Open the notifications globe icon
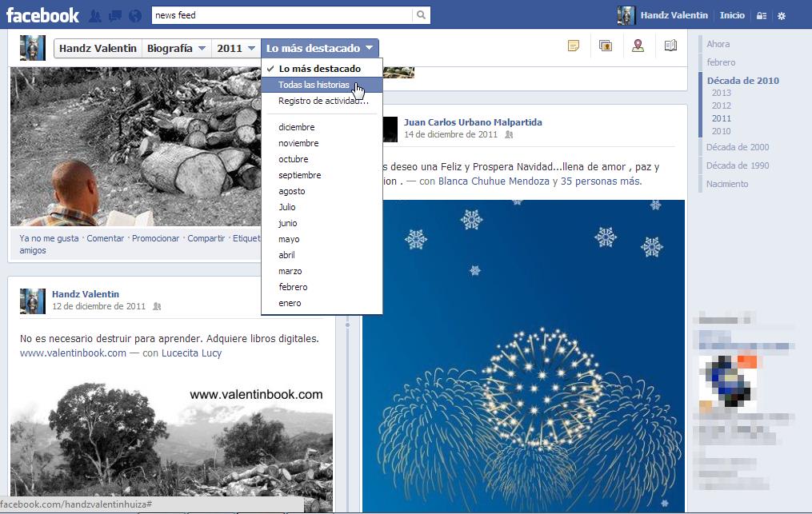The width and height of the screenshot is (812, 514). [134, 15]
